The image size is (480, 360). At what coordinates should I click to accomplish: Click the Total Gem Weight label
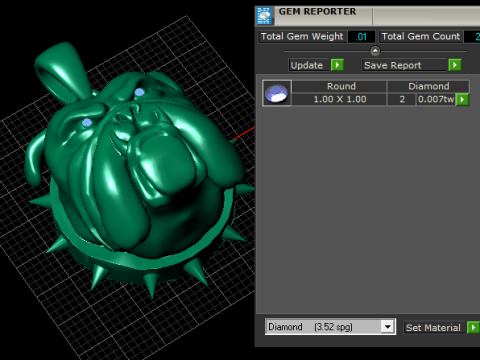pos(302,36)
